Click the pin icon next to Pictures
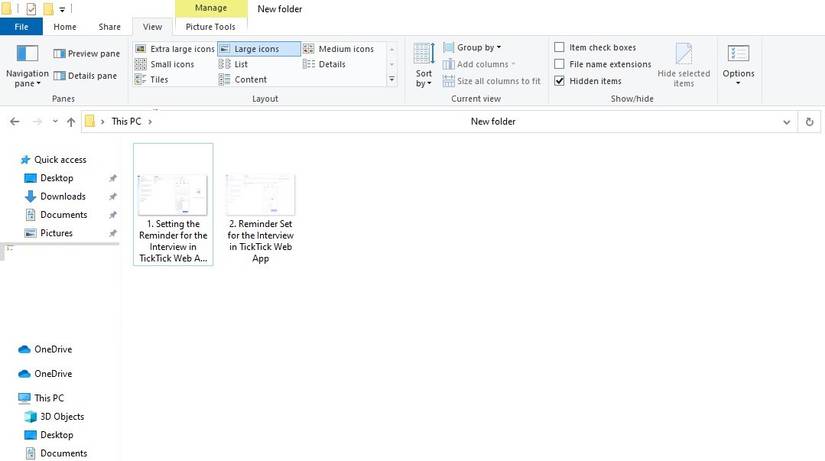The height and width of the screenshot is (461, 825). pyautogui.click(x=113, y=234)
